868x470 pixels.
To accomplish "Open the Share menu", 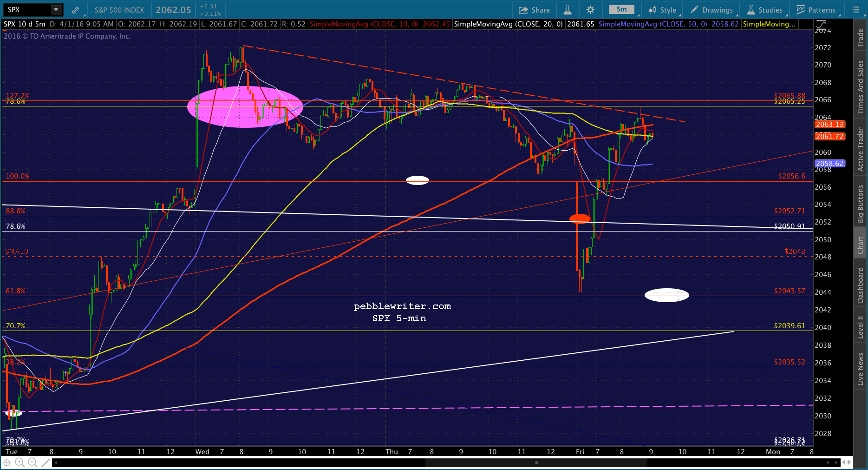I will click(534, 10).
